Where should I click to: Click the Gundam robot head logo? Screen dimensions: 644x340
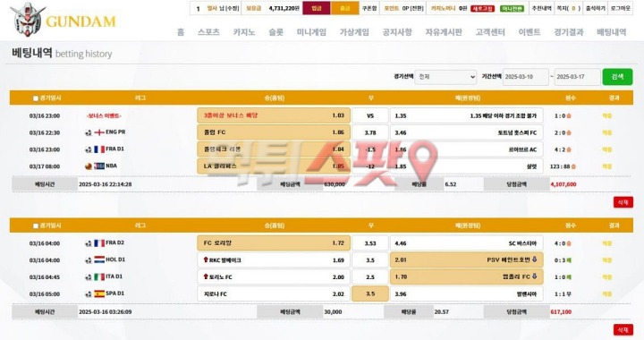(27, 19)
